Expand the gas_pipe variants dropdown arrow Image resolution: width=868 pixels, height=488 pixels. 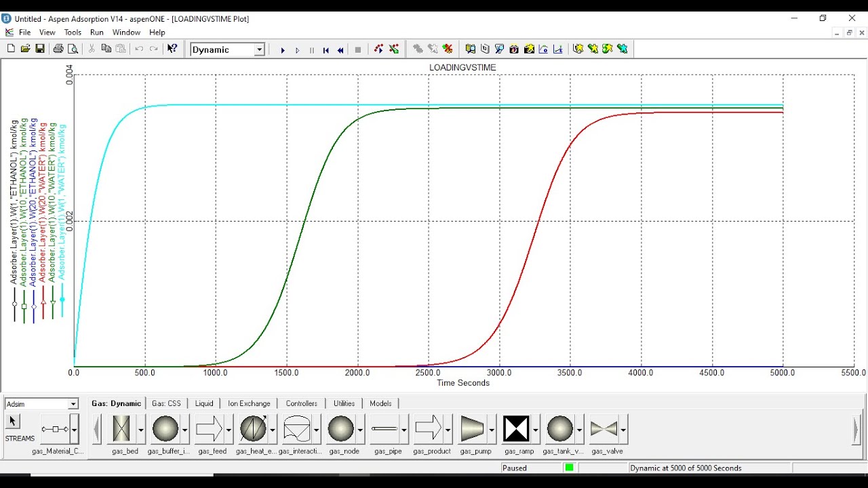click(x=404, y=429)
